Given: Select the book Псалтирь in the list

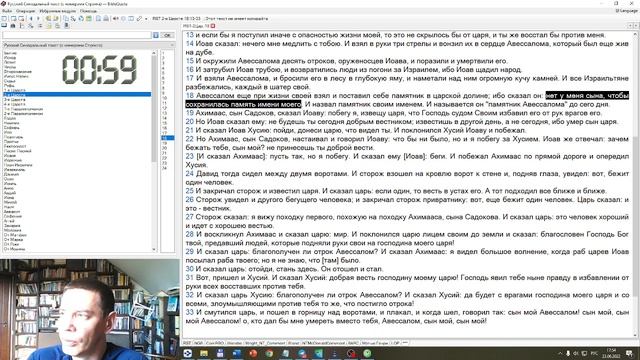Looking at the screenshot, I should point(13,137).
